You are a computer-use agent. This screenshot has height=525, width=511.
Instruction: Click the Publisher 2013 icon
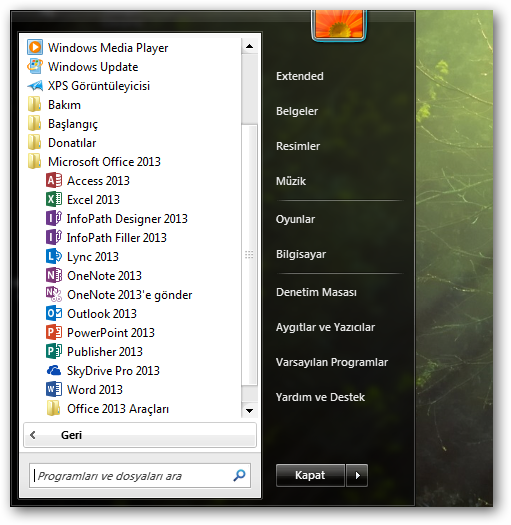click(54, 351)
